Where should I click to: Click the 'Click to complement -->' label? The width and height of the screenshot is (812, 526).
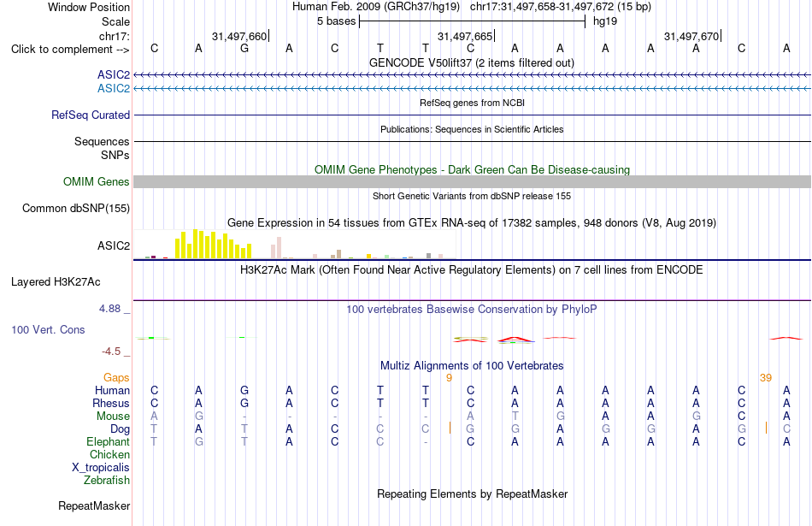(x=70, y=50)
